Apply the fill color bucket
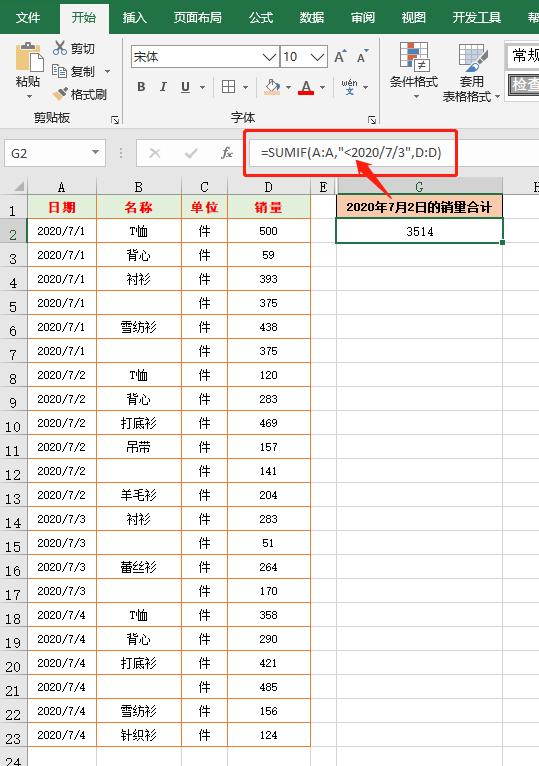This screenshot has width=539, height=766. click(272, 87)
